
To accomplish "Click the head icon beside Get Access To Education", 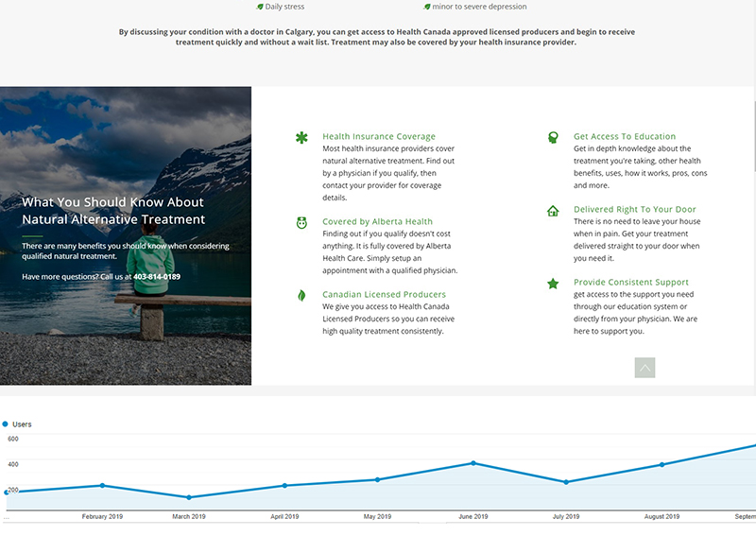I will click(553, 138).
